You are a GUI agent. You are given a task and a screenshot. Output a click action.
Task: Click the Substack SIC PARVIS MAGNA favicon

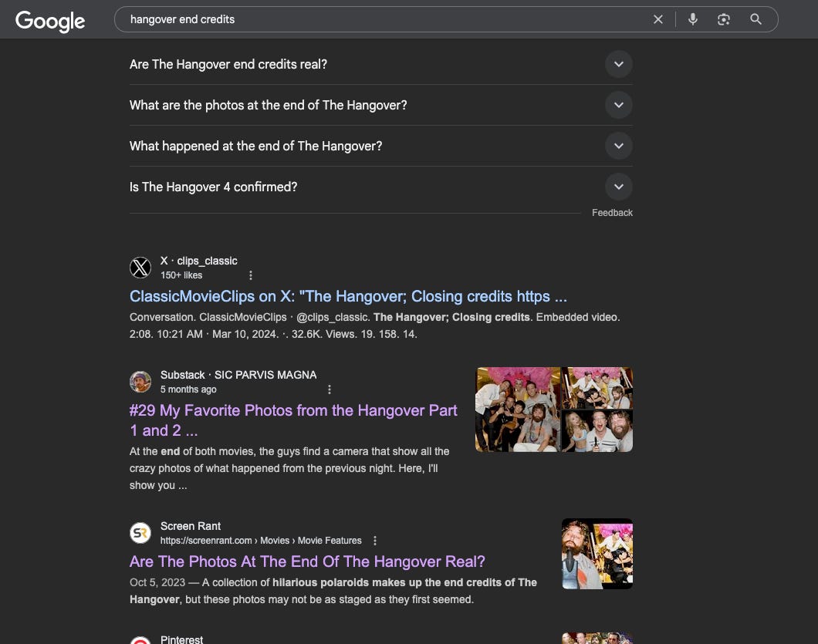click(x=140, y=382)
